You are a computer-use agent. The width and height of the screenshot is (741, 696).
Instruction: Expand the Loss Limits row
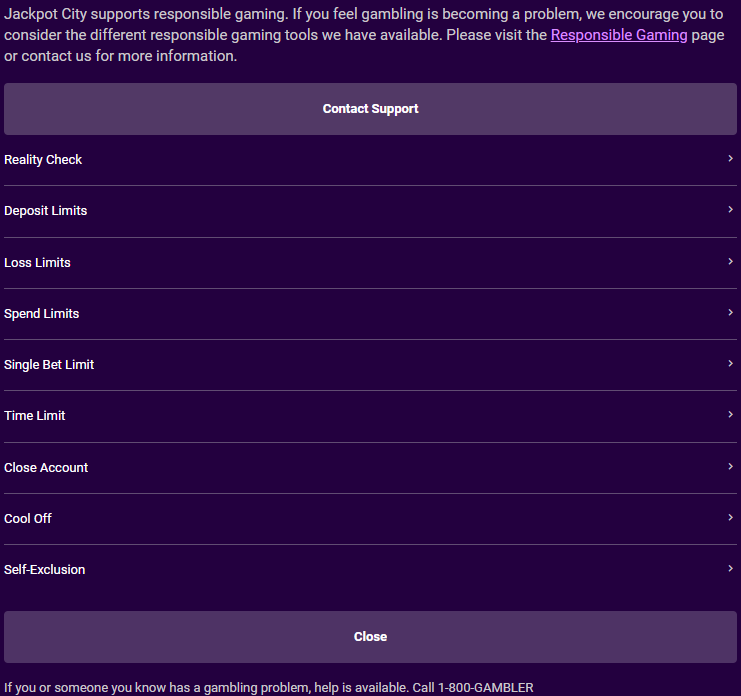(x=370, y=263)
